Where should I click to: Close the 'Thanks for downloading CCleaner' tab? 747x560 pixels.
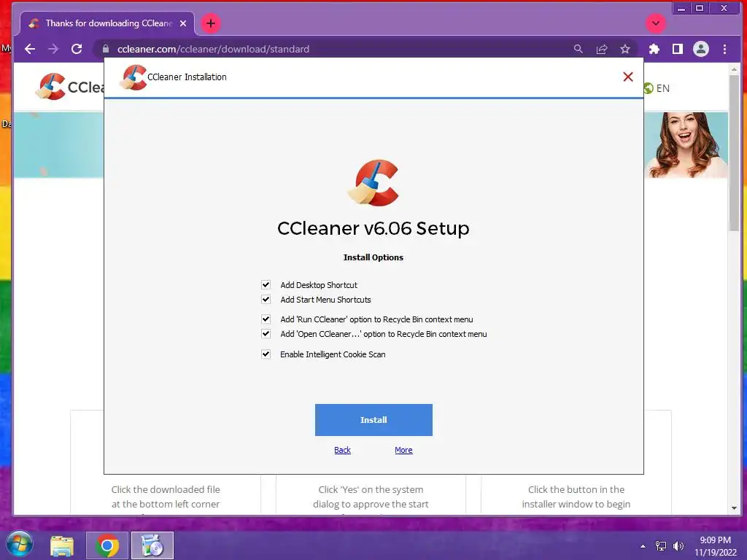point(183,23)
